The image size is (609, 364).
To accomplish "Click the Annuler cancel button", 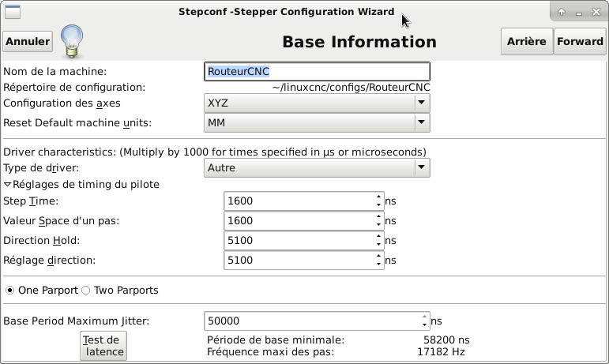I will tap(28, 41).
